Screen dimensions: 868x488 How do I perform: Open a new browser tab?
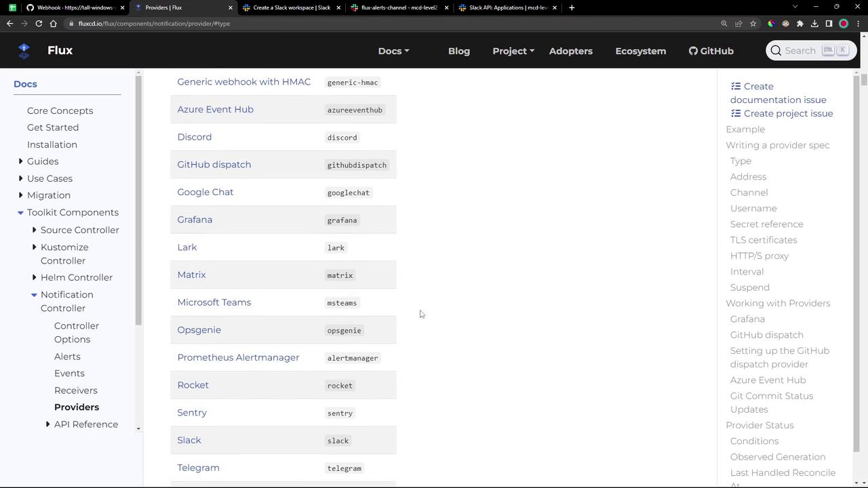tap(572, 7)
